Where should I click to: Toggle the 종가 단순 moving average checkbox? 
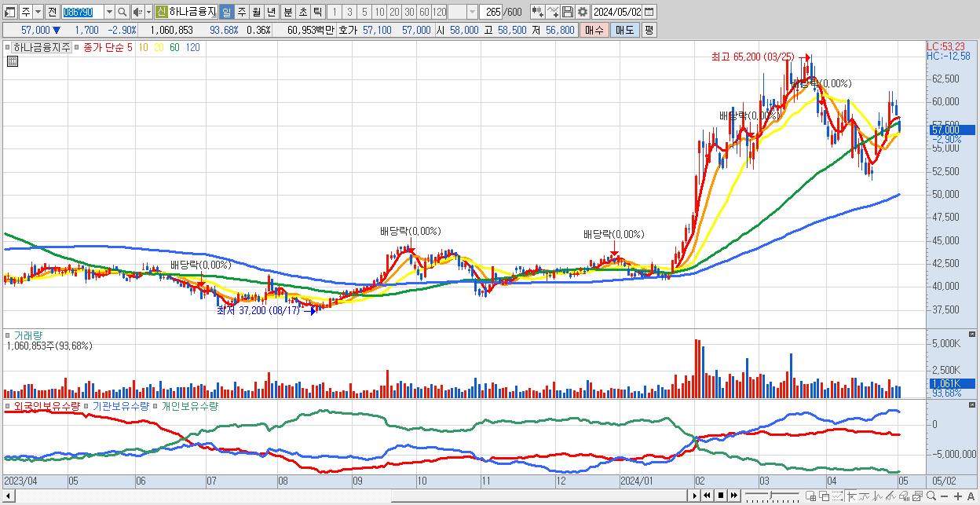point(77,47)
